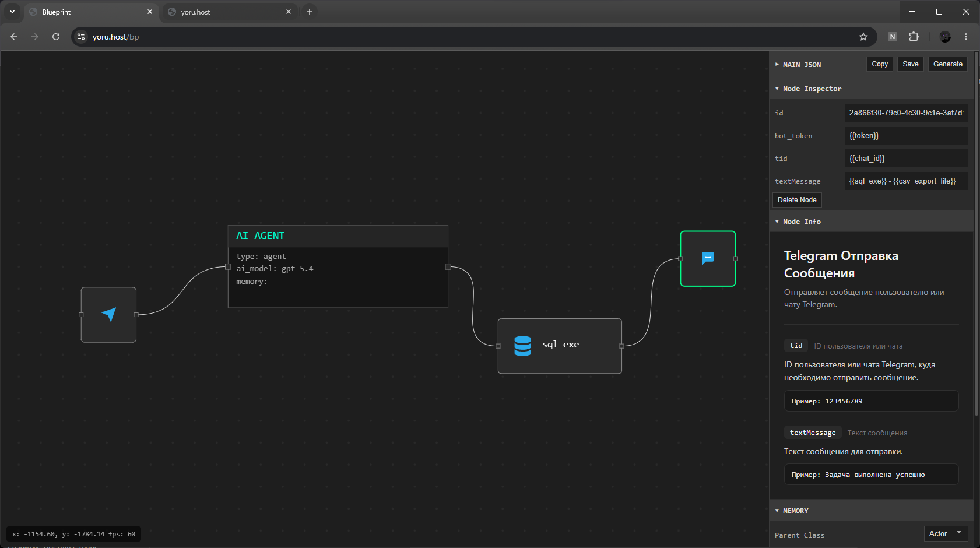This screenshot has width=980, height=548.
Task: Click the address bar URL yoru.host/bp
Action: click(115, 37)
